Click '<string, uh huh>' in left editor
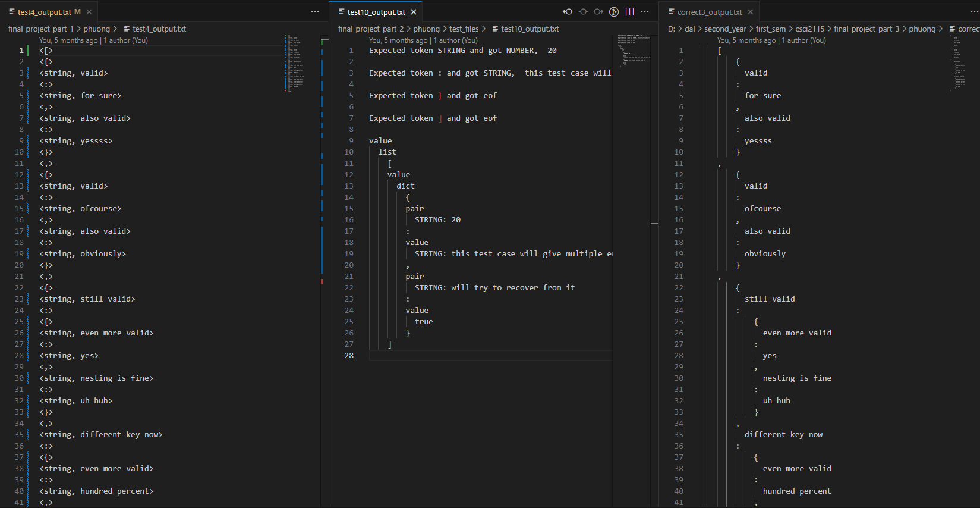 click(x=75, y=401)
